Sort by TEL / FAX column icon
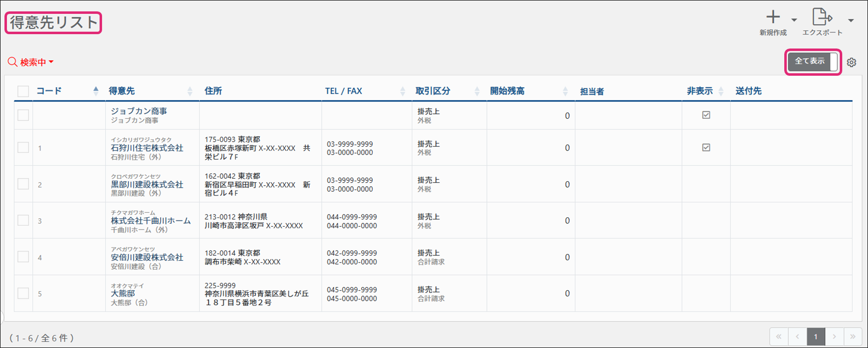The height and width of the screenshot is (348, 868). coord(402,91)
